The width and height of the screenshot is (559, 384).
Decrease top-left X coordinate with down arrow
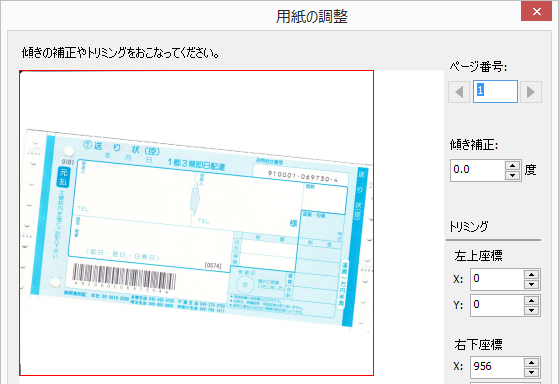532,284
